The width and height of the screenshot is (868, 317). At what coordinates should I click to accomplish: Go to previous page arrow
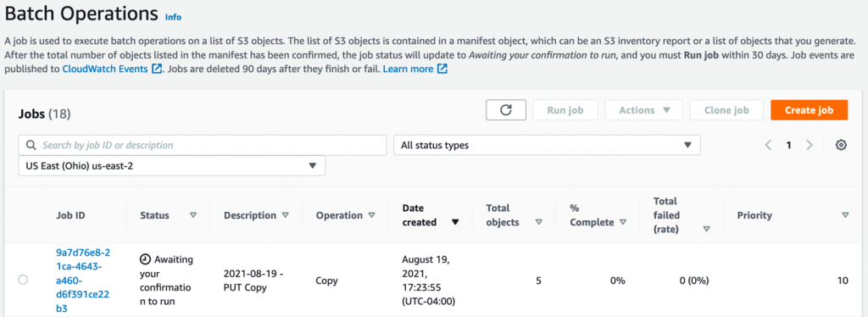tap(768, 146)
